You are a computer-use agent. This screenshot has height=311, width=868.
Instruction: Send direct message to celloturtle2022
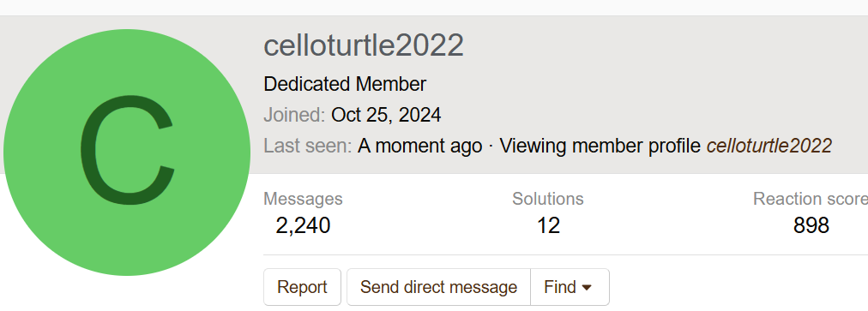[x=438, y=287]
